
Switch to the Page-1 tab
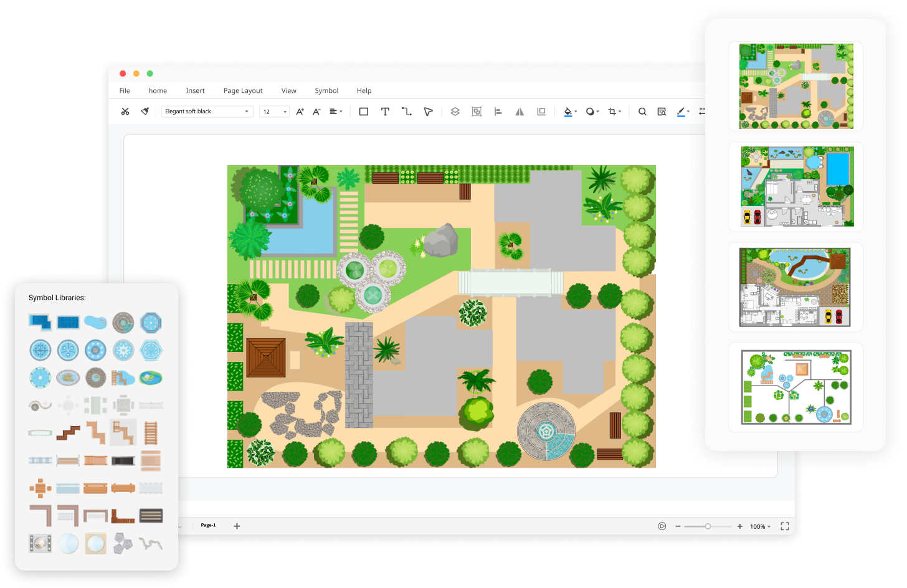pos(208,525)
